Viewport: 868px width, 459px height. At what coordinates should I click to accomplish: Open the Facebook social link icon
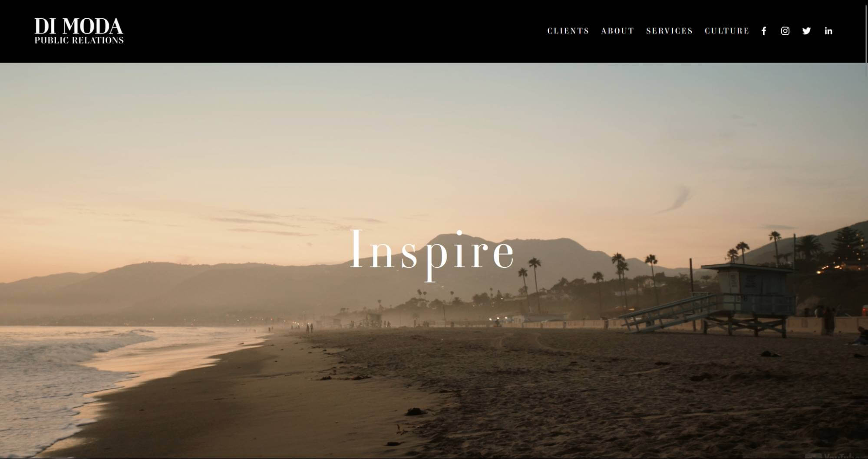pos(764,31)
